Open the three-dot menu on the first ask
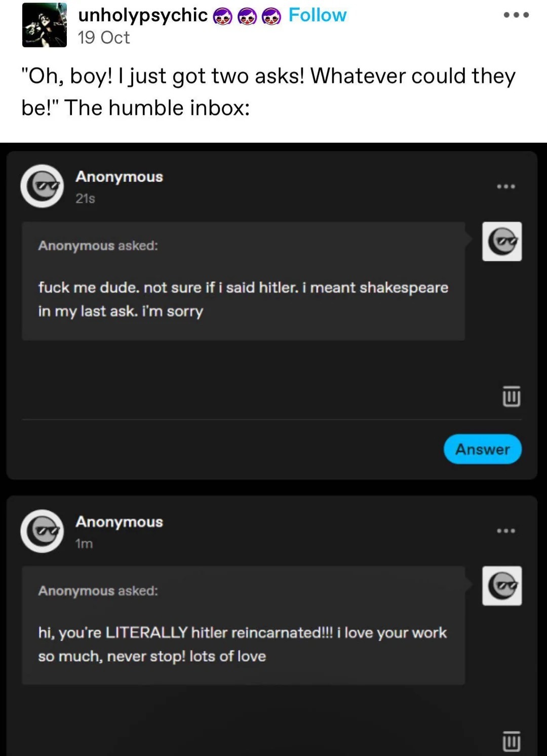This screenshot has width=547, height=756. (505, 186)
